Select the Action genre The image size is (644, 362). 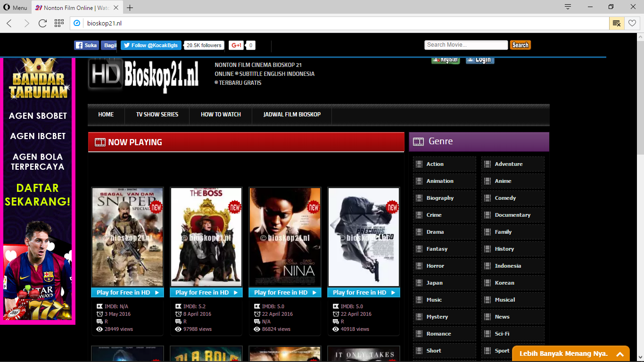click(445, 164)
